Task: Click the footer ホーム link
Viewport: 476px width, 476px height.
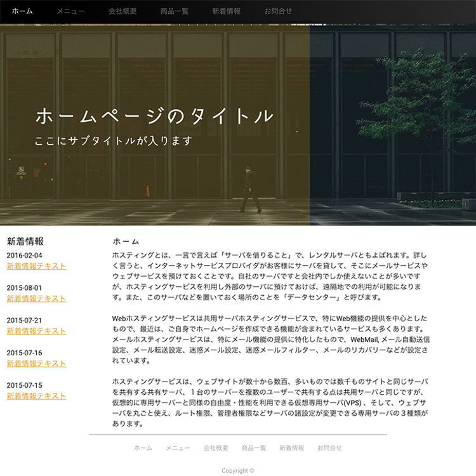Action: (x=143, y=447)
